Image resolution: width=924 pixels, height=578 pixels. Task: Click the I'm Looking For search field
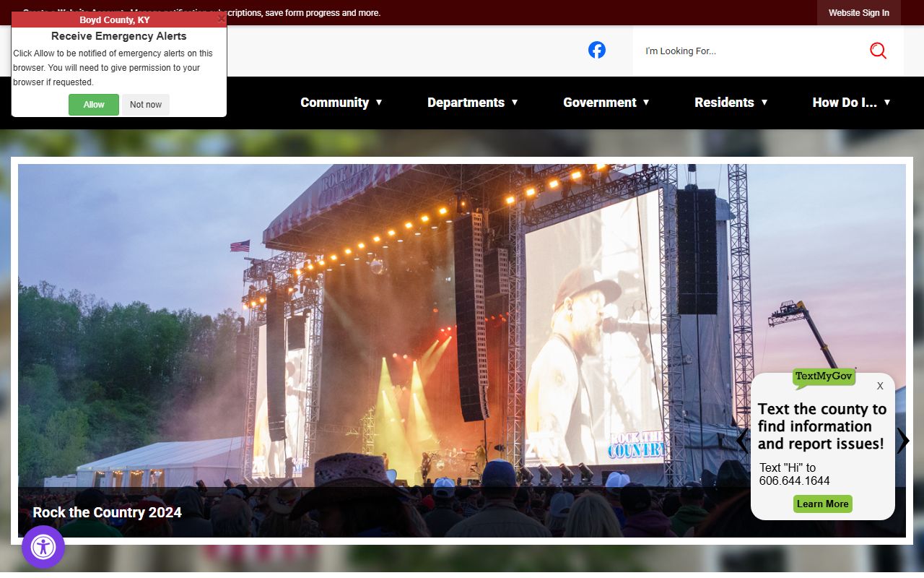tap(751, 51)
